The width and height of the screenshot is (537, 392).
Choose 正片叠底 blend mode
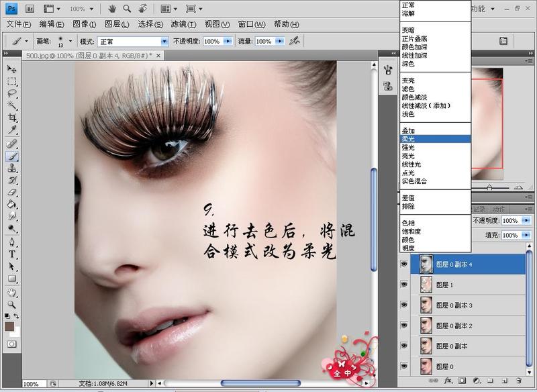[x=435, y=38]
